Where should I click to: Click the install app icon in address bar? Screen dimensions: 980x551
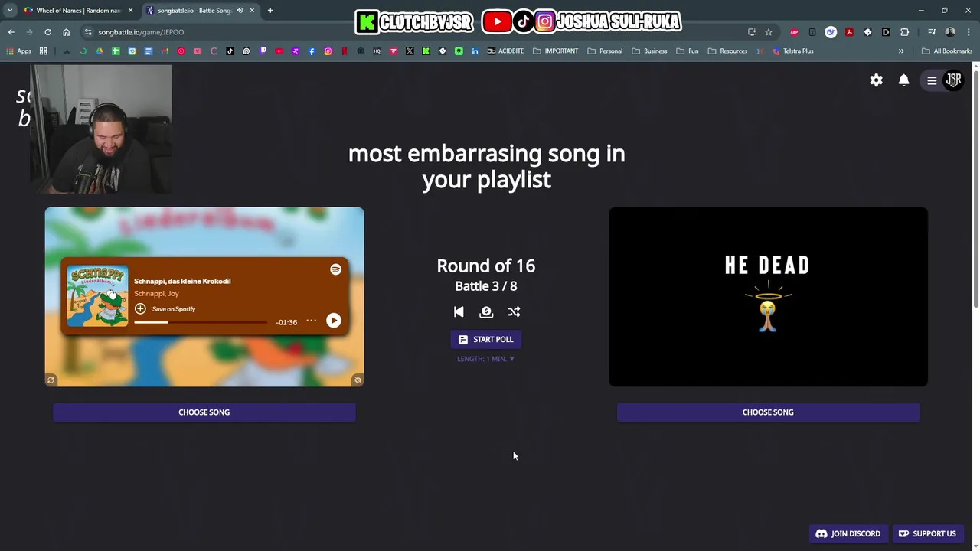click(x=752, y=32)
